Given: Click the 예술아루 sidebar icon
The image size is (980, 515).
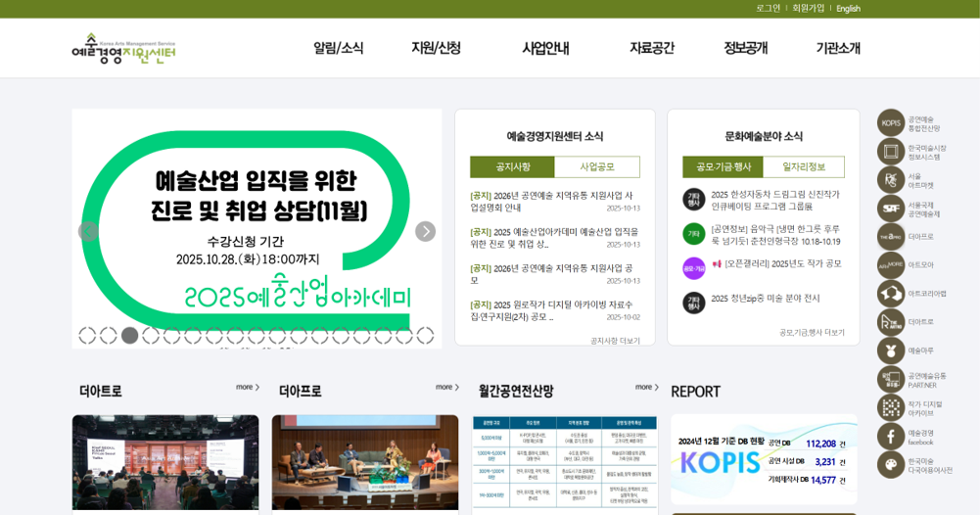Looking at the screenshot, I should coord(891,351).
